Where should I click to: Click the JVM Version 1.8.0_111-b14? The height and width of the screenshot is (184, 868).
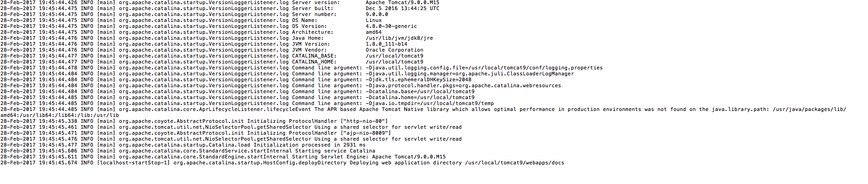coord(386,44)
